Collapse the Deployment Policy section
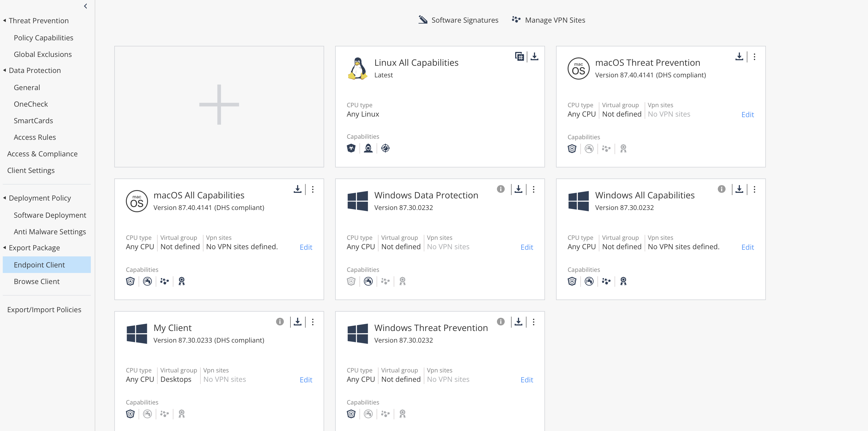 [5, 198]
